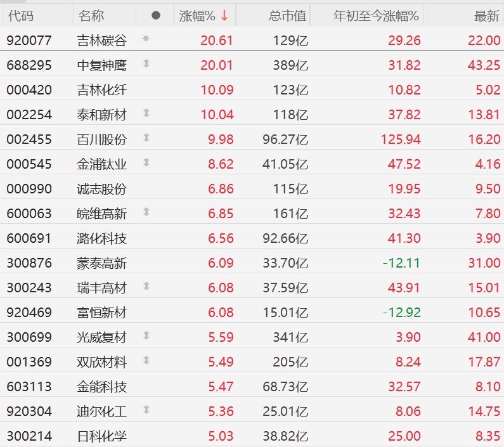Click latest price 43.25
The image size is (504, 447).
484,65
